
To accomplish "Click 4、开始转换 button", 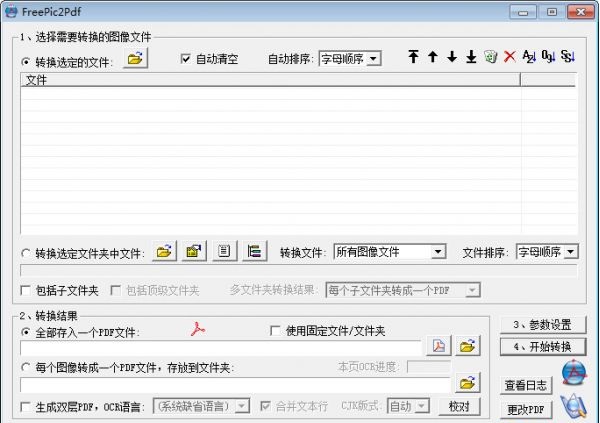I will tap(543, 347).
